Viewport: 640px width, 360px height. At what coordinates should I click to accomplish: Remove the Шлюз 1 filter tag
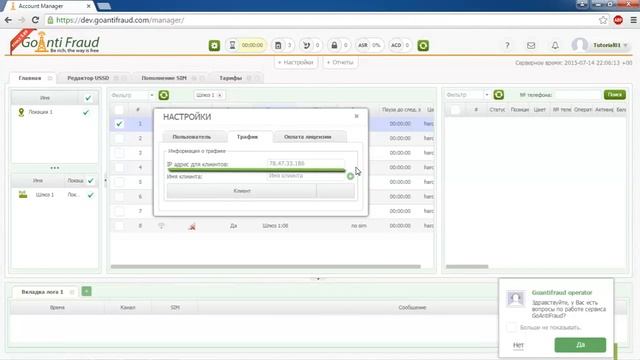(x=220, y=95)
